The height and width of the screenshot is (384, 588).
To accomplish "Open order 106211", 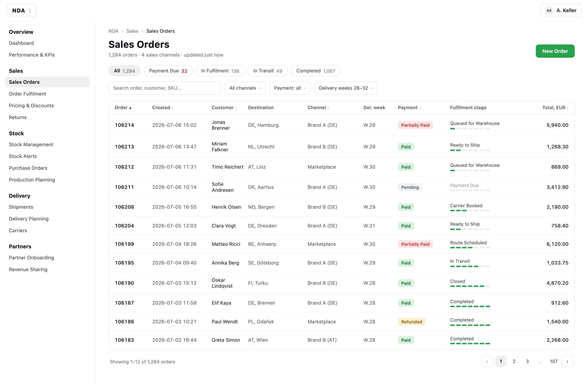I will (x=124, y=187).
